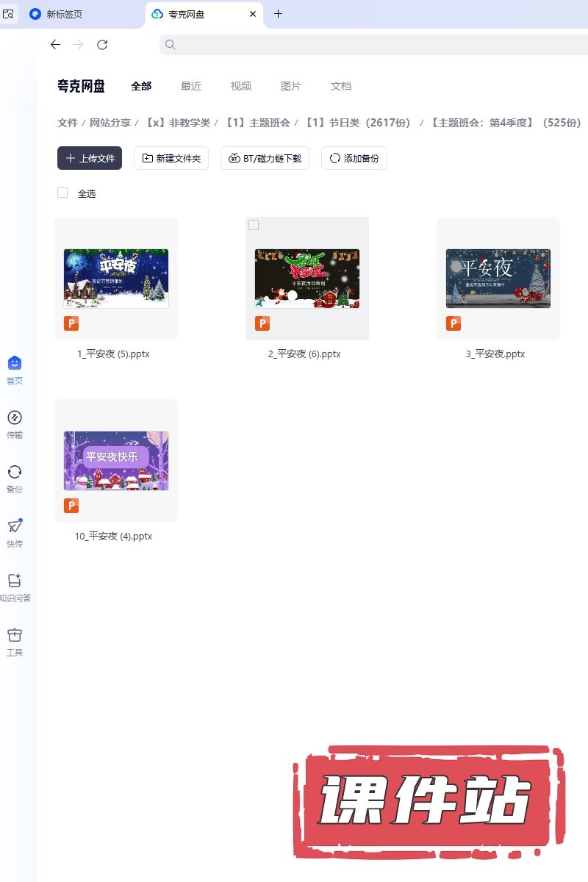Select the 最近 tab
588x882 pixels.
tap(191, 86)
